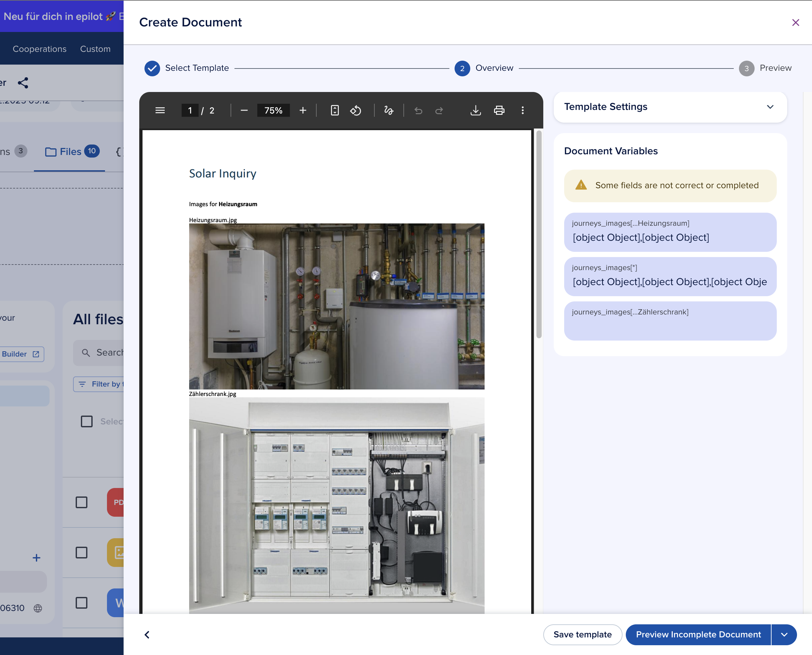
Task: Click Preview Incomplete Document button
Action: pos(698,635)
